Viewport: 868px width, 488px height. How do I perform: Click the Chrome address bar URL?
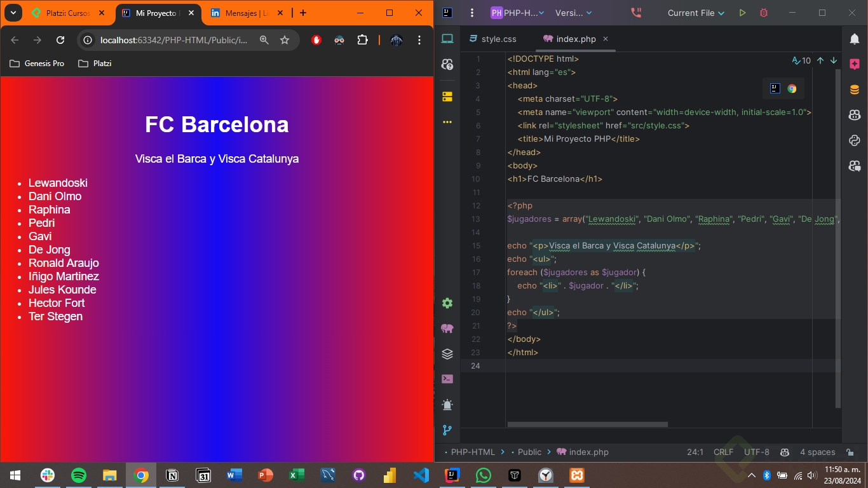click(174, 40)
